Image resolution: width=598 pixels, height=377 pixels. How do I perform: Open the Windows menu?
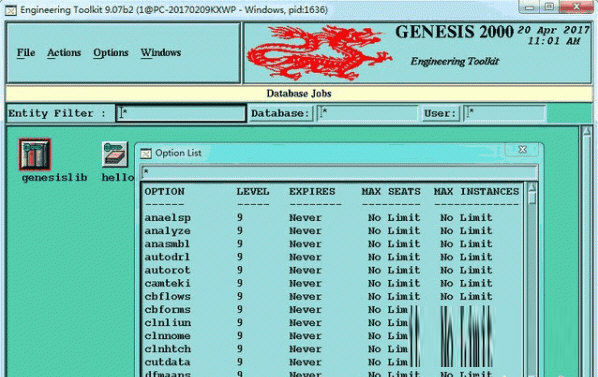(161, 53)
